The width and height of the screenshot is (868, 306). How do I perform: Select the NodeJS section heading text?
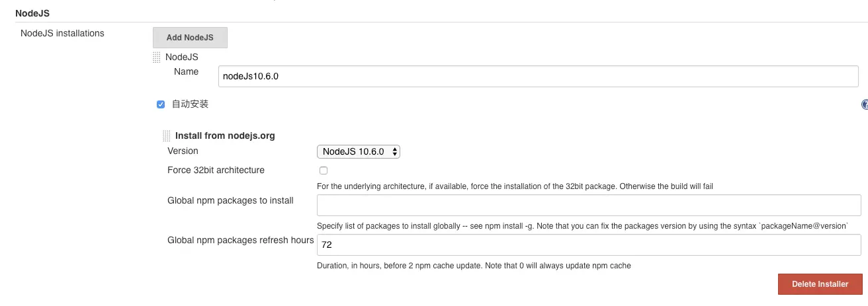click(32, 13)
